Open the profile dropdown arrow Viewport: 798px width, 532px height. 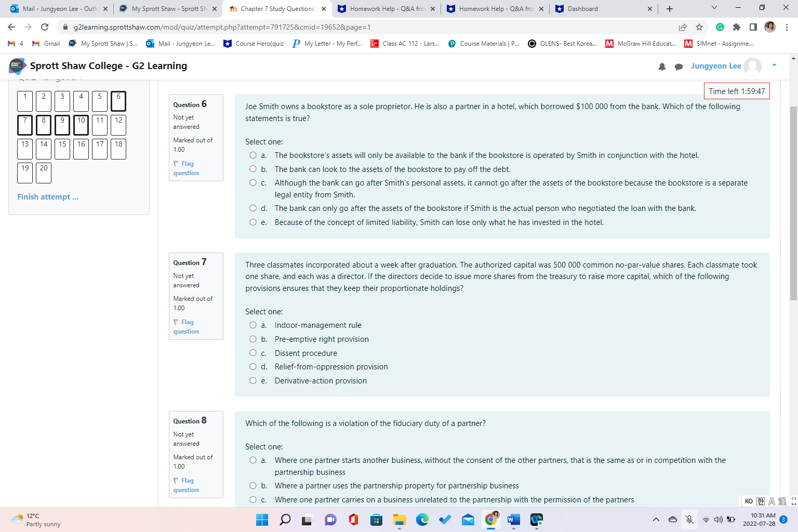774,66
